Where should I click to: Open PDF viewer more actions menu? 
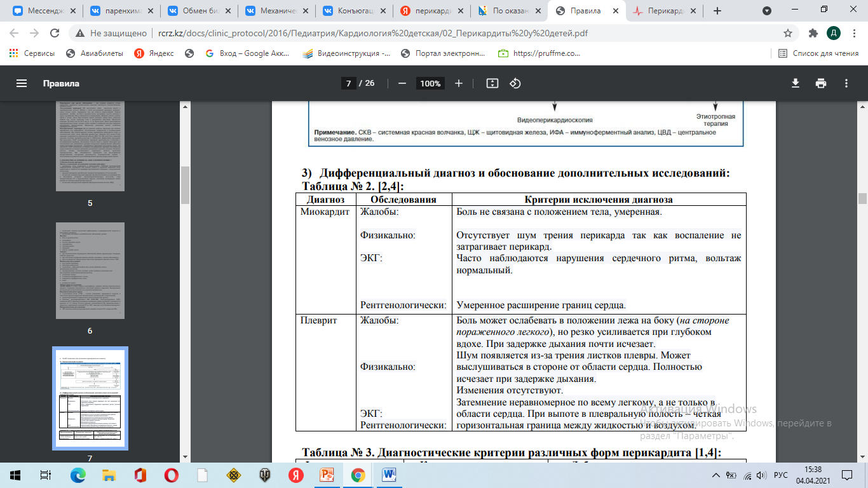pyautogui.click(x=846, y=83)
